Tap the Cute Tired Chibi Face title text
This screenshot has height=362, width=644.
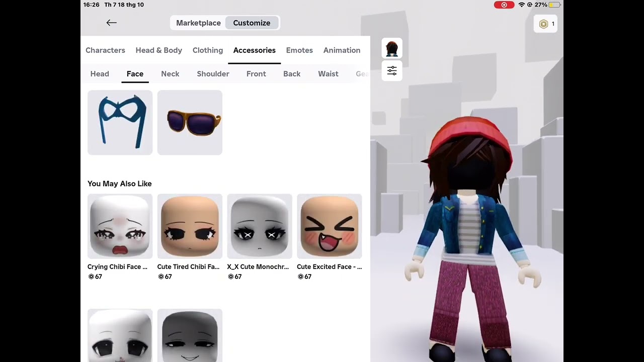[x=188, y=267]
